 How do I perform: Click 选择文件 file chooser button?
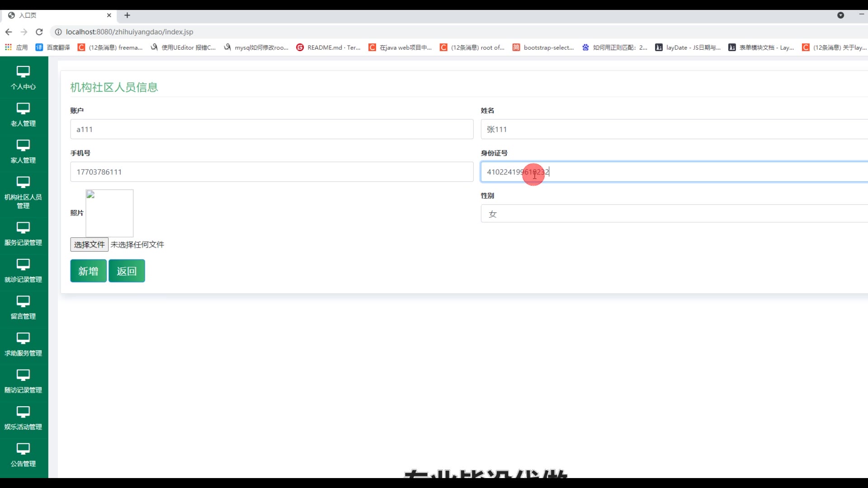click(89, 244)
